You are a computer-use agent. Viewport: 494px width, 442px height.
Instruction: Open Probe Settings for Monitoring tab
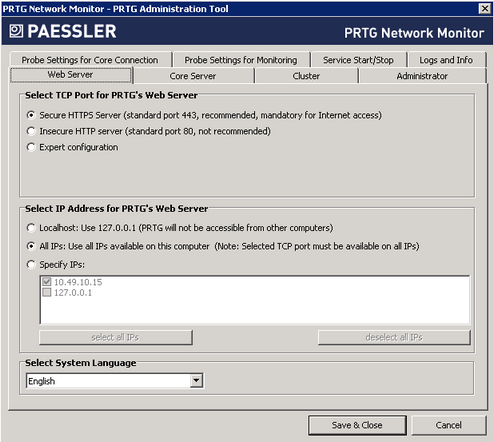pos(241,60)
